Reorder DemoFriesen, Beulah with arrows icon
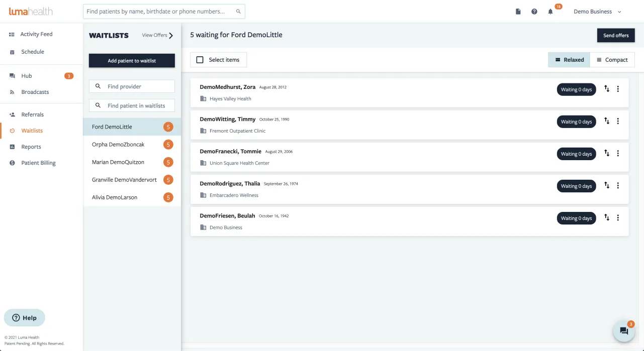The height and width of the screenshot is (351, 644). pos(607,217)
